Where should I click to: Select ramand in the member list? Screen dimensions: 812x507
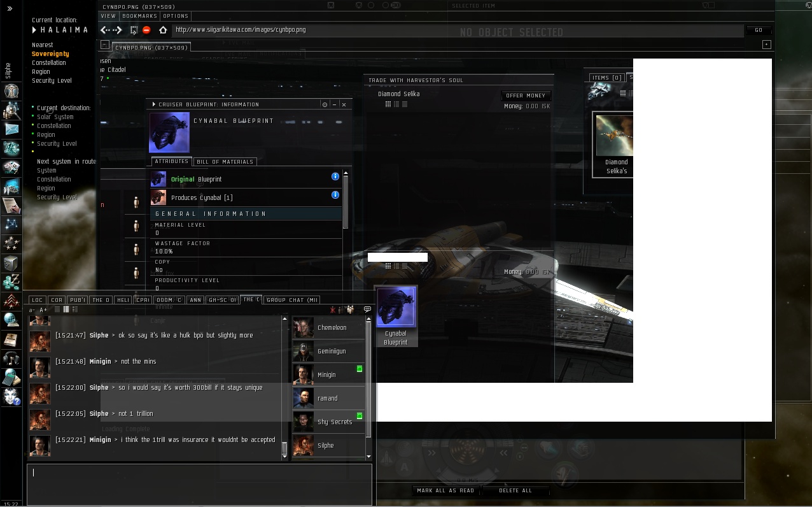[329, 398]
